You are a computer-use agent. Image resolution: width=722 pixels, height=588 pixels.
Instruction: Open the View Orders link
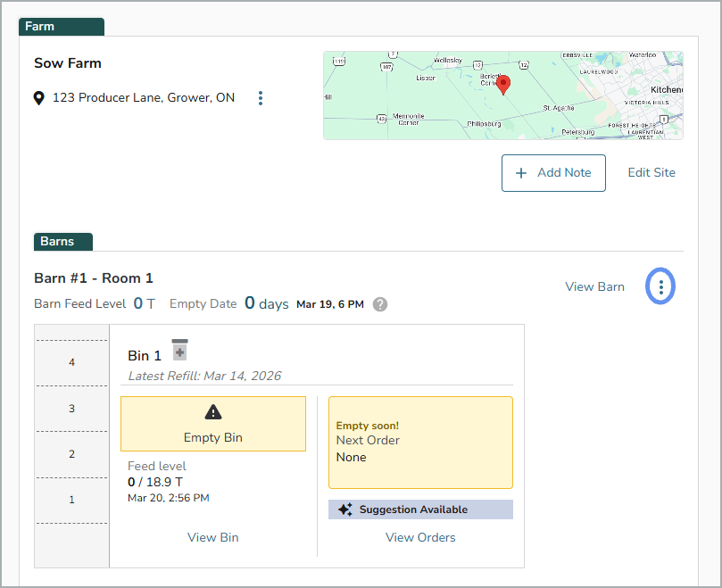tap(420, 537)
